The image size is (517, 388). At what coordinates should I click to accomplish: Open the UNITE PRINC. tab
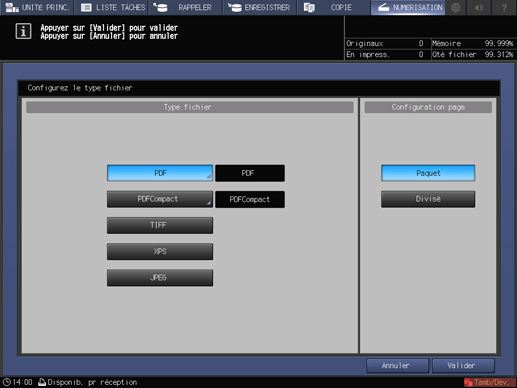click(x=37, y=7)
